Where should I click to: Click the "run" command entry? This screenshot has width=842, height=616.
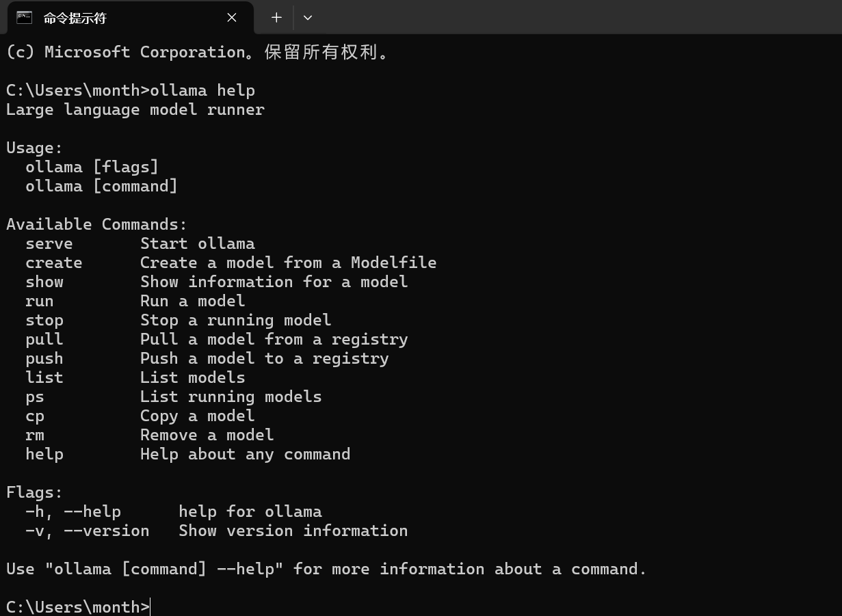click(40, 301)
